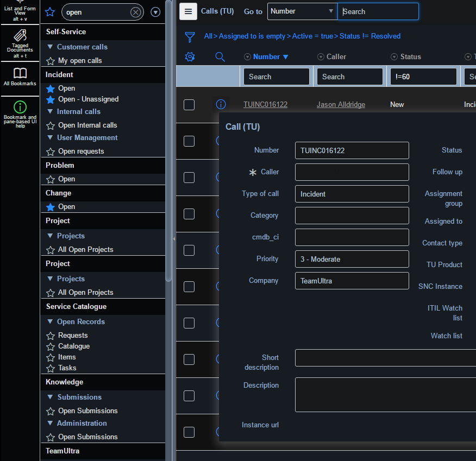The height and width of the screenshot is (461, 476).
Task: Open the list personalization gear
Action: pos(190,56)
